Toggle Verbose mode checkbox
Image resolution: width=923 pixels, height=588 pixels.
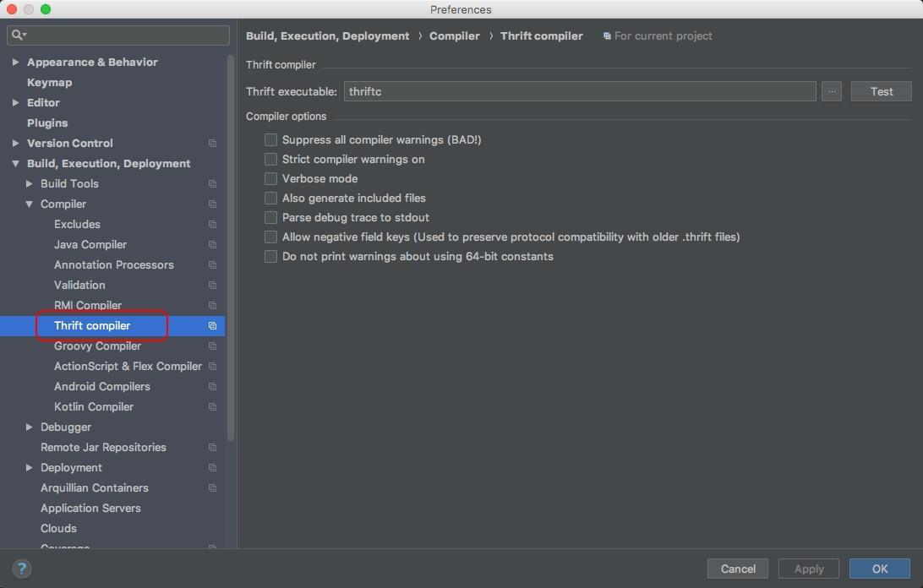click(270, 178)
